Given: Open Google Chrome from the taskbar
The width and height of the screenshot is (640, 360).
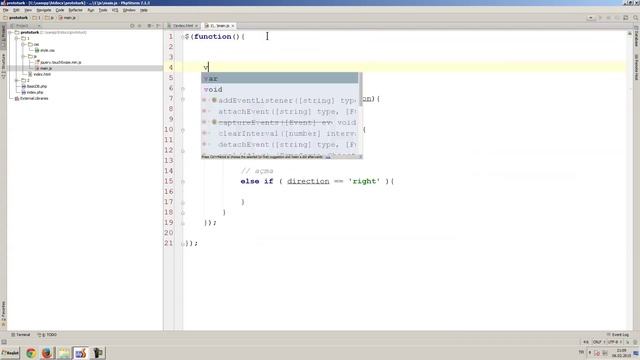Looking at the screenshot, I should pos(31,353).
